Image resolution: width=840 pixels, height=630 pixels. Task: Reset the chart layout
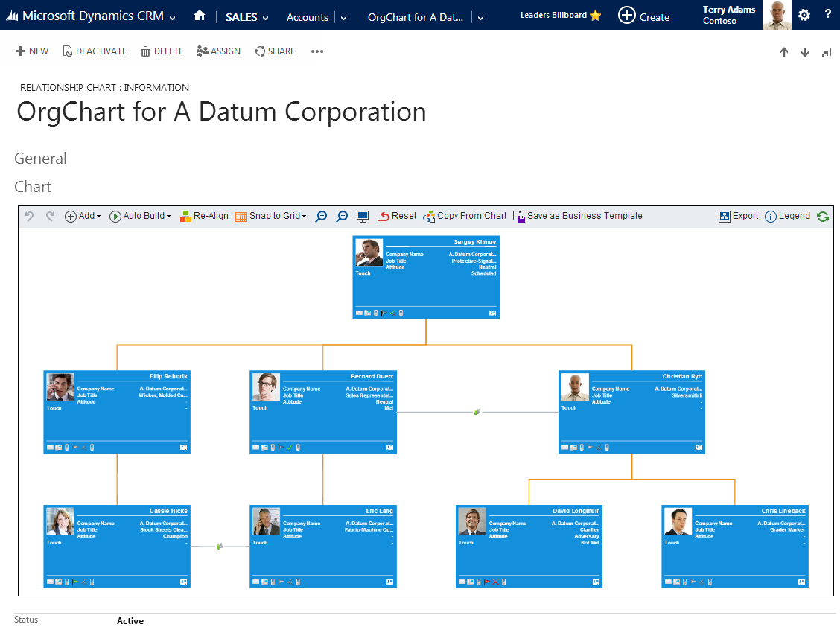click(397, 216)
